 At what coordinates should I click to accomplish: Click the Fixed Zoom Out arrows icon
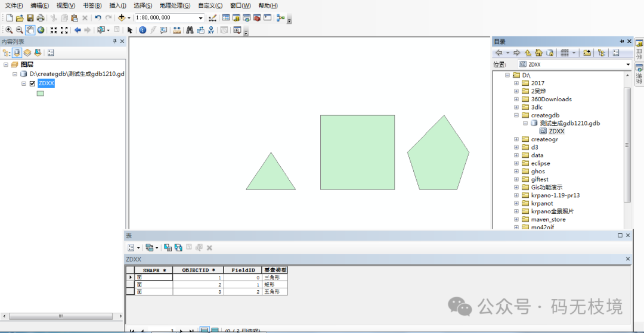point(64,30)
